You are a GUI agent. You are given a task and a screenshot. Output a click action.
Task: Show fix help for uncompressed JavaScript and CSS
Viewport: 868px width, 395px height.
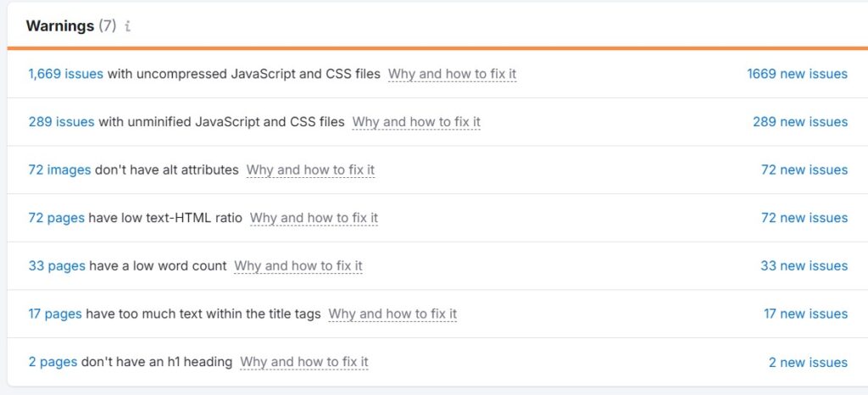[x=452, y=74]
